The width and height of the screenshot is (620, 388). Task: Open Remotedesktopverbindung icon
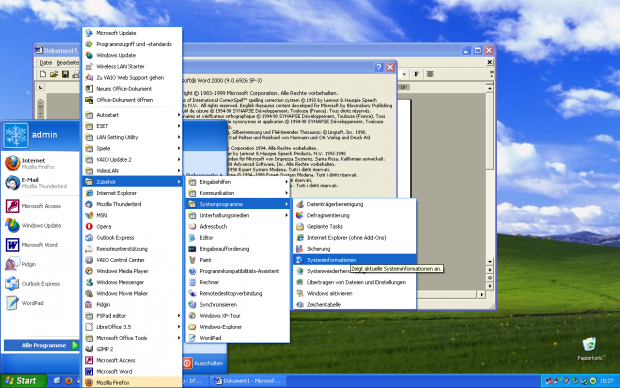192,293
